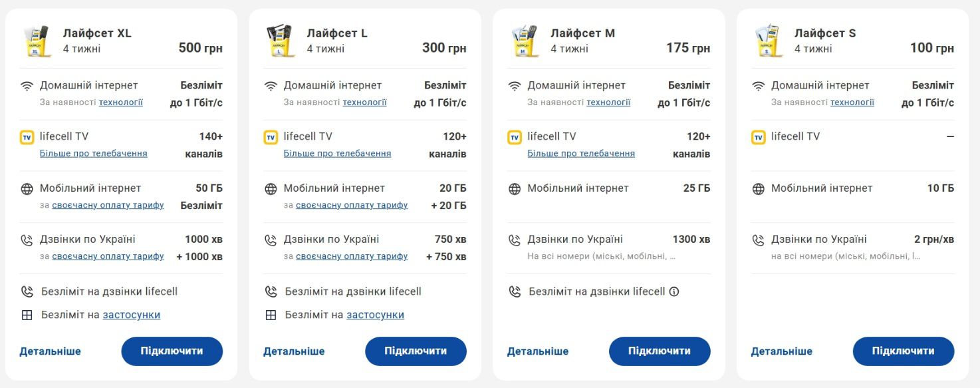Click the Лайфсет S package icon
This screenshot has width=980, height=388.
(767, 41)
